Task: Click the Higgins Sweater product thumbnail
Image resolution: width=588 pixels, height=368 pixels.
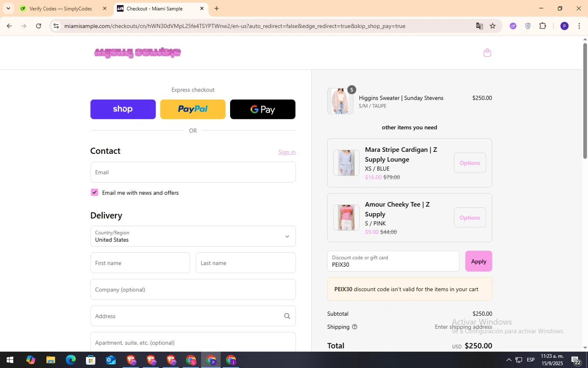Action: point(340,101)
